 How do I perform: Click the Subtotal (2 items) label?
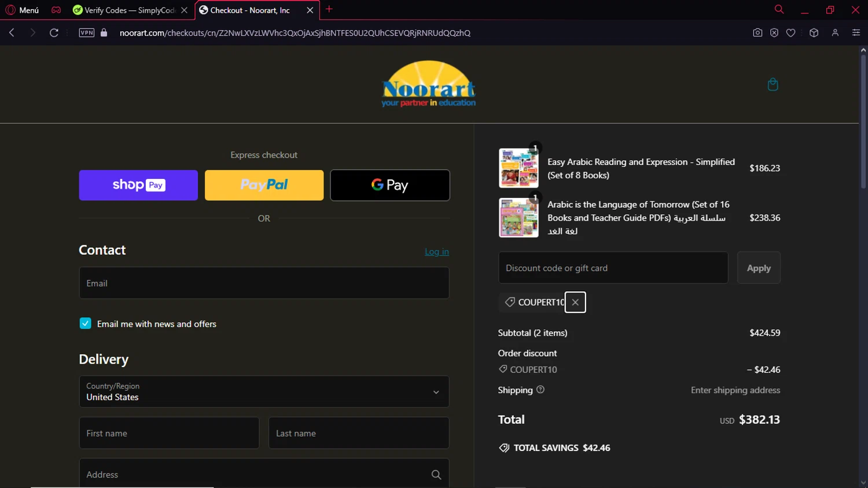532,333
